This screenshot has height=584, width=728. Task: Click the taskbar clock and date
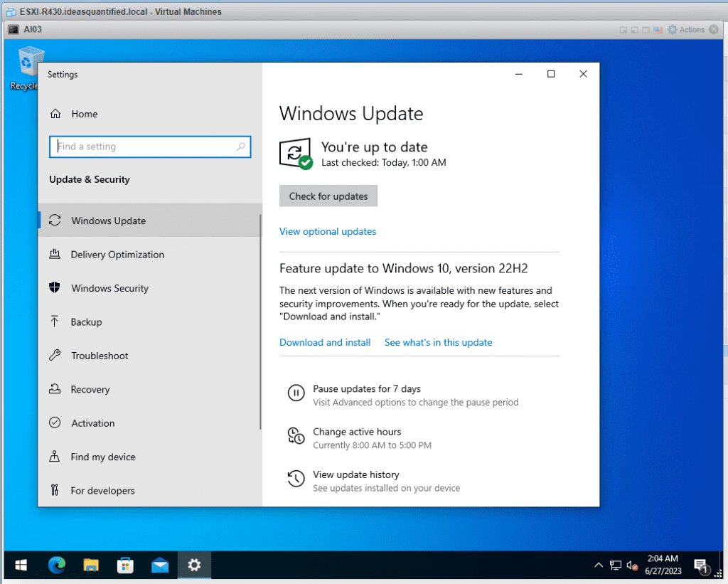pyautogui.click(x=663, y=565)
